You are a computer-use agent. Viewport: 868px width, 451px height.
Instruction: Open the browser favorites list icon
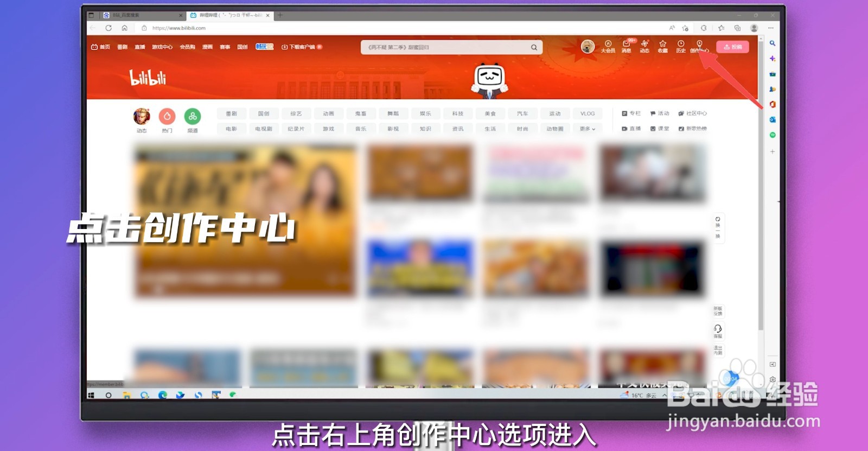[721, 28]
